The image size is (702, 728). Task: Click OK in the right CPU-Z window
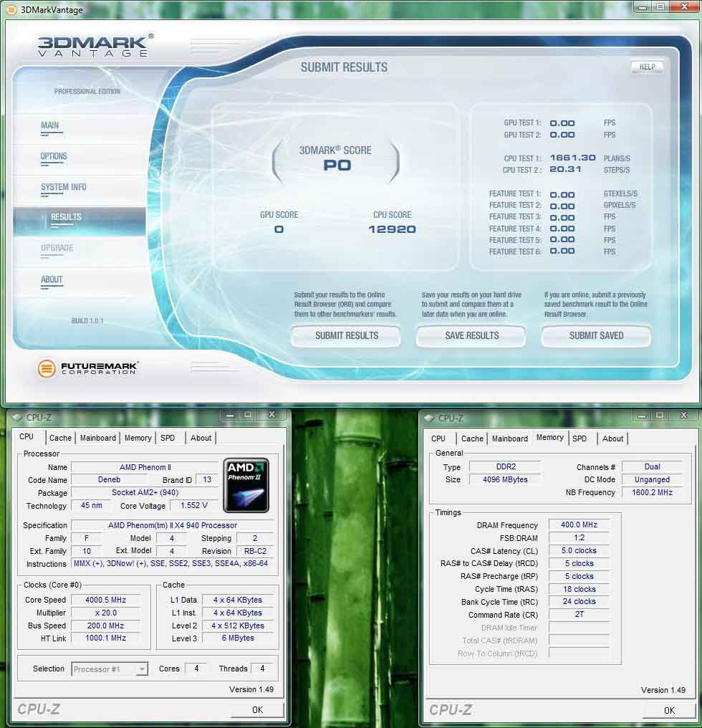669,710
